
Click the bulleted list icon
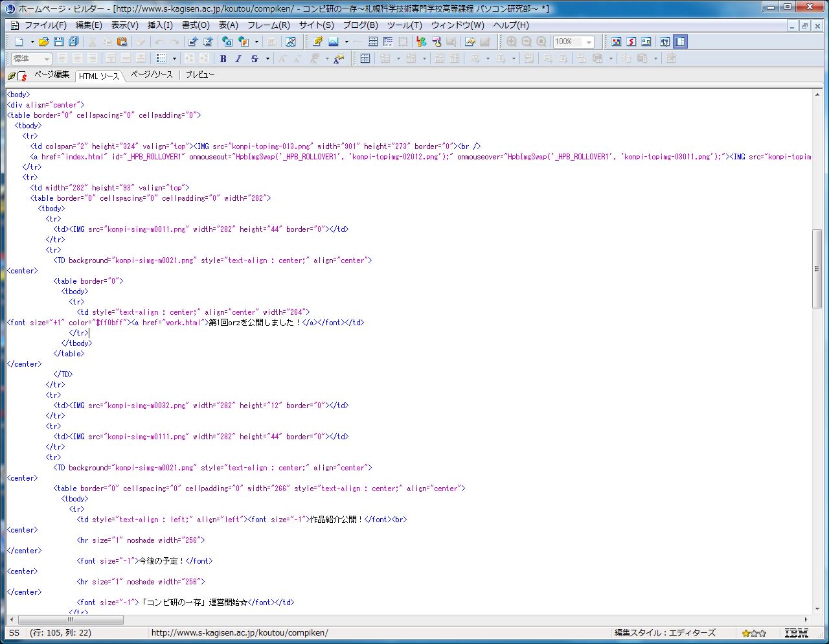coord(161,58)
